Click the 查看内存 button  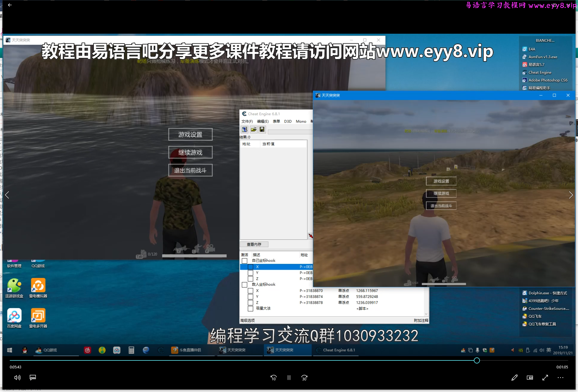click(x=254, y=244)
